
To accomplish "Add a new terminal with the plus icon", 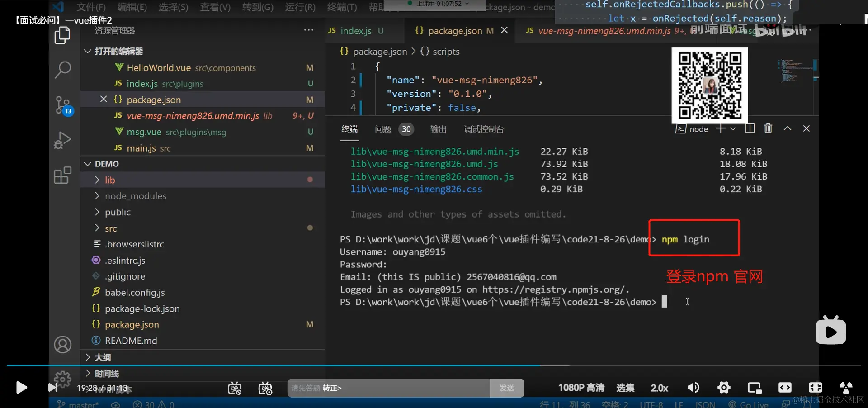I will coord(720,129).
